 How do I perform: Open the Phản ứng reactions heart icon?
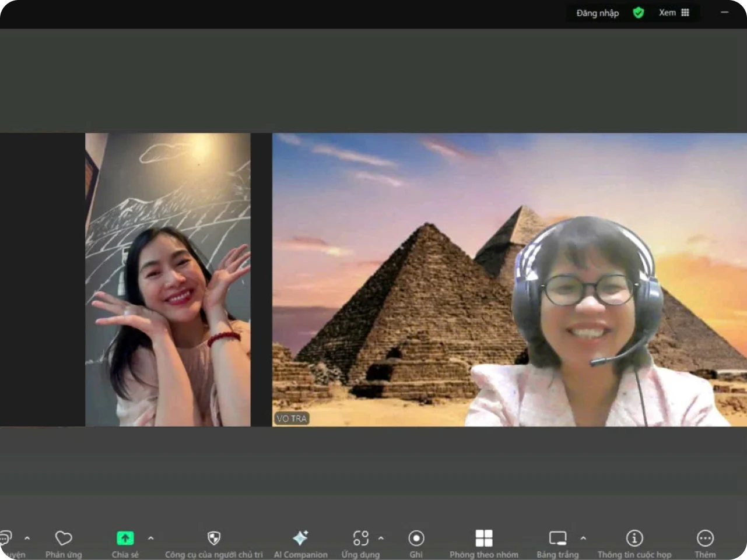tap(64, 538)
